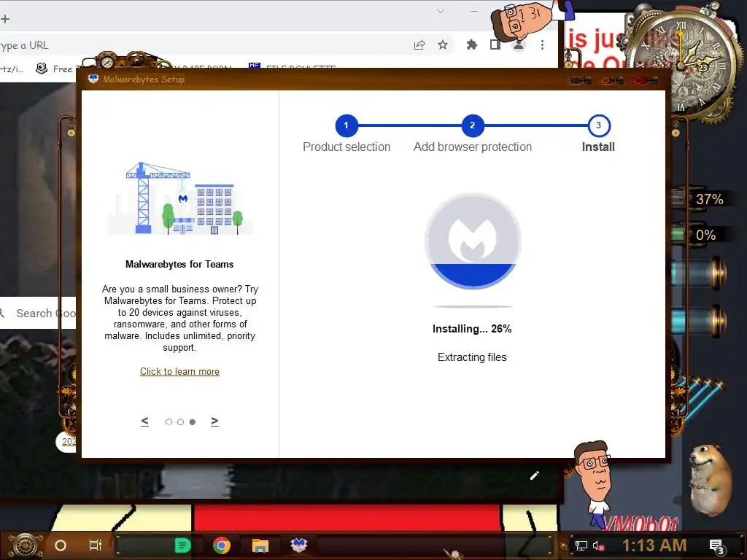Viewport: 747px width, 560px height.
Task: Select the second carousel dot
Action: 181,422
